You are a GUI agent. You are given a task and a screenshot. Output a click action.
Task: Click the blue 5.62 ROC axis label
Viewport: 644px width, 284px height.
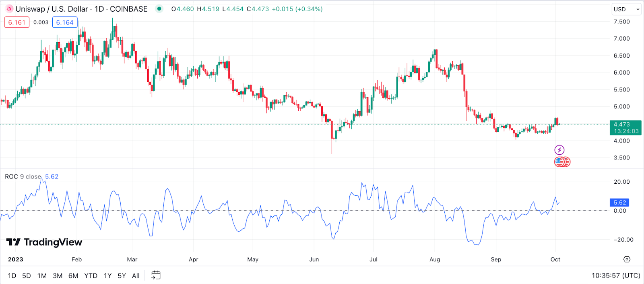(619, 203)
